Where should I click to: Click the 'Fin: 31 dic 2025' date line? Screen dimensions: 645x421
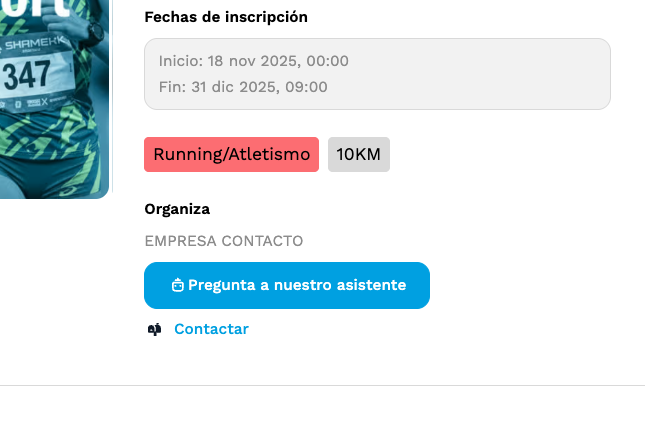point(243,87)
